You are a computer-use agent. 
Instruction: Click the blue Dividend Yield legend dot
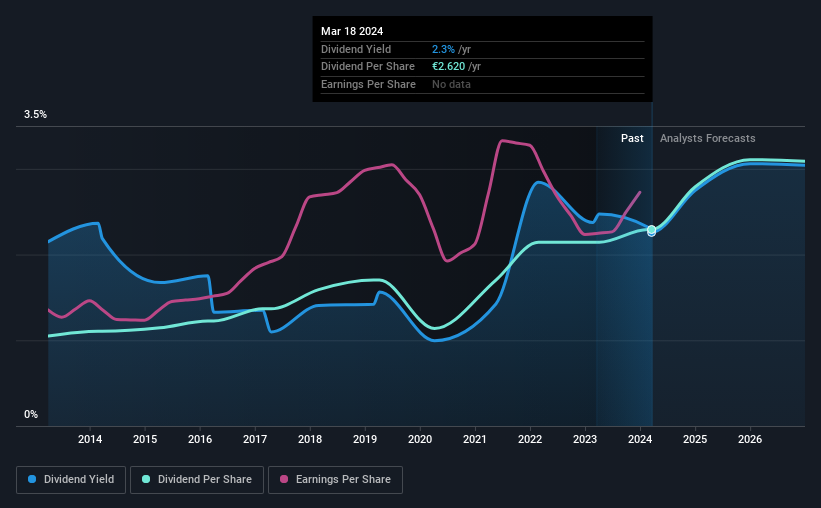tap(32, 479)
